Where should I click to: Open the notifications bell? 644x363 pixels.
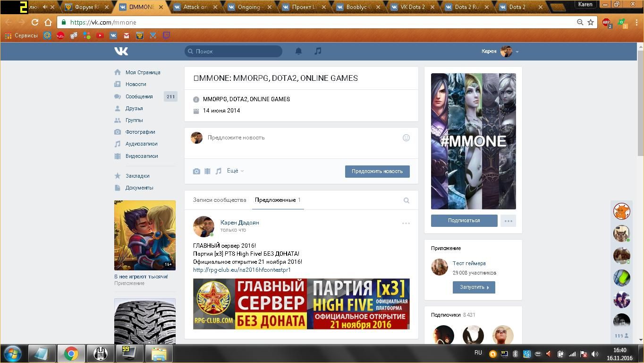tap(298, 51)
